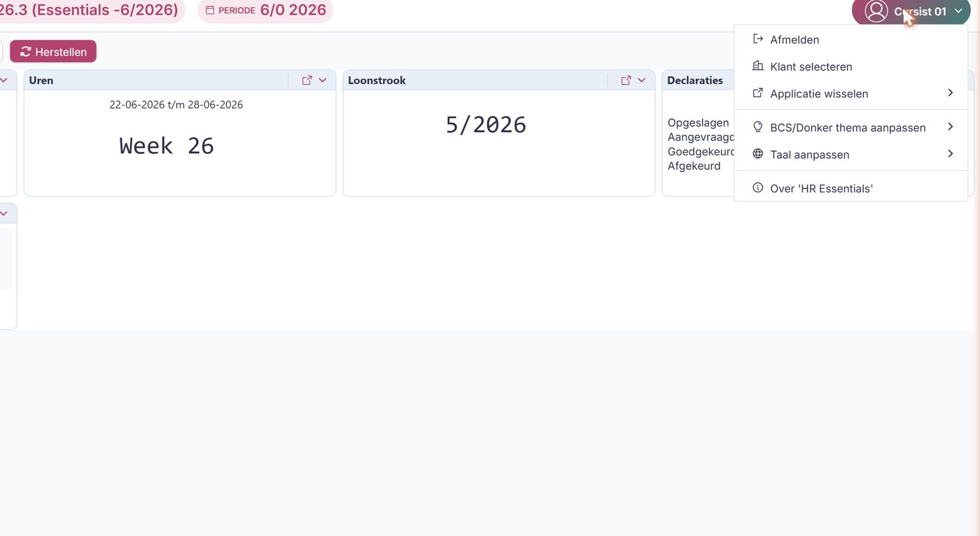This screenshot has width=980, height=536.
Task: Open Over 'HR Essentials' info
Action: click(850, 188)
